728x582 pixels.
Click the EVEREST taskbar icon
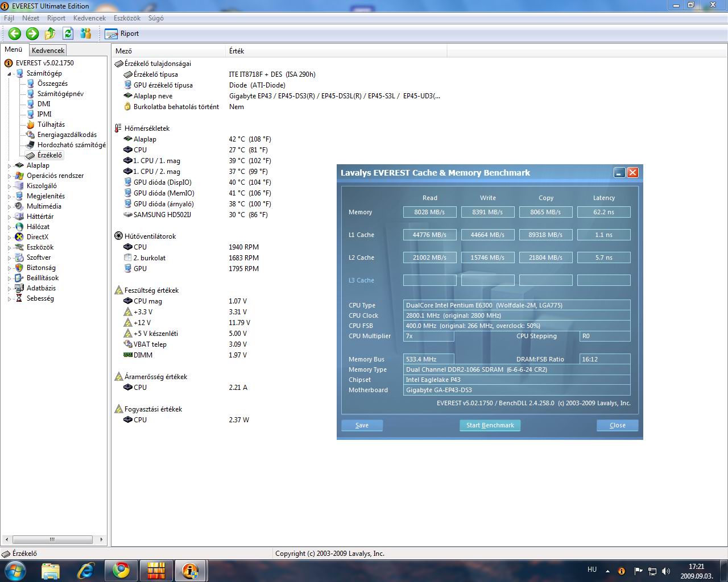tap(190, 571)
